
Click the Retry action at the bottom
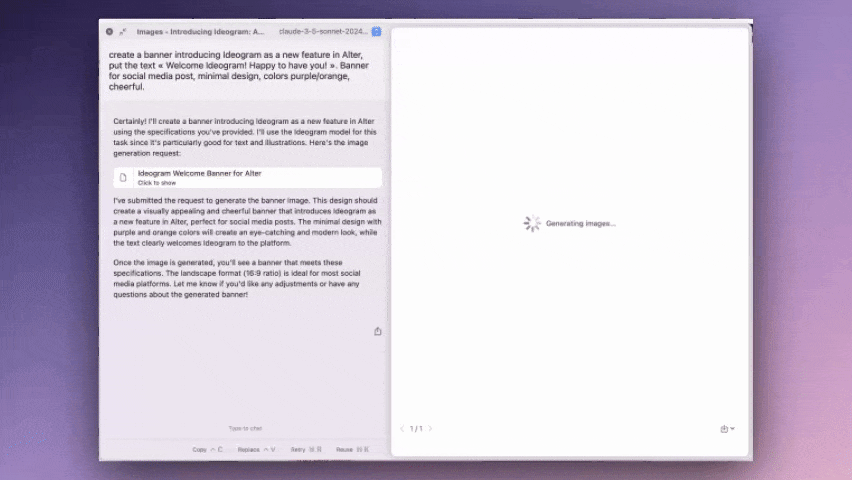[306, 450]
